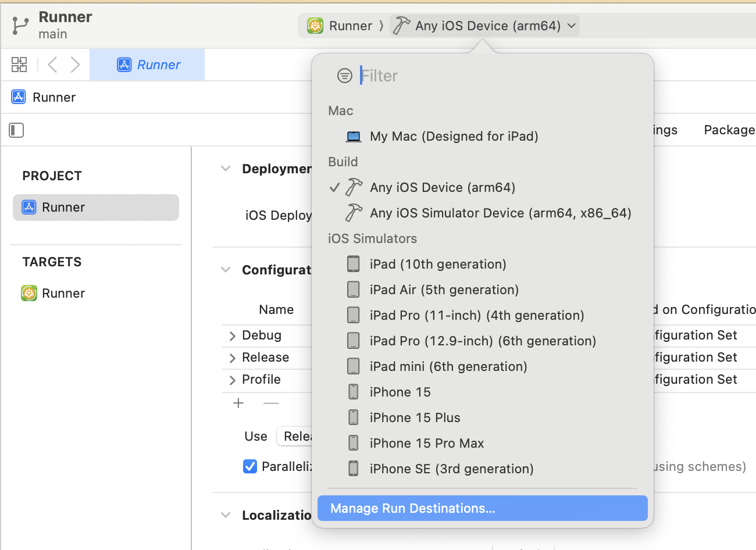Choose My Mac (Designed for iPad)

click(454, 136)
